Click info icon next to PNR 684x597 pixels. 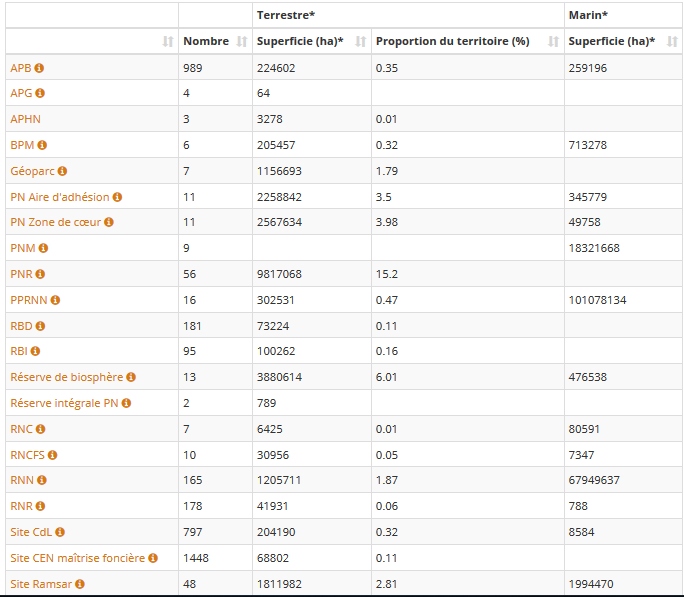point(41,274)
